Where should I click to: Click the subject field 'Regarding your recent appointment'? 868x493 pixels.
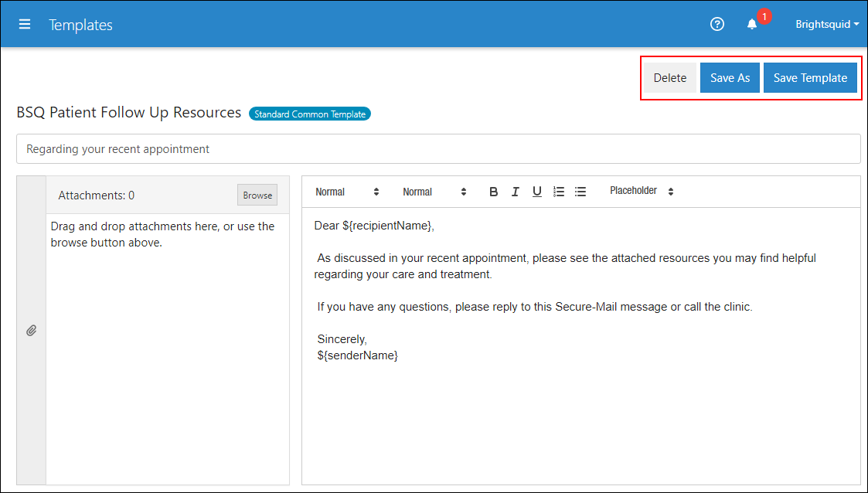pyautogui.click(x=438, y=149)
